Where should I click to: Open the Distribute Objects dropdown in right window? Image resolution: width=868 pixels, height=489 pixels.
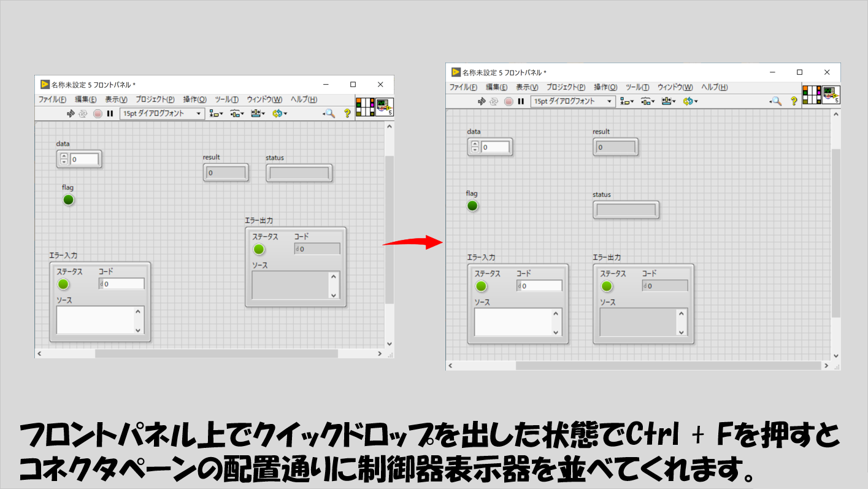[648, 101]
